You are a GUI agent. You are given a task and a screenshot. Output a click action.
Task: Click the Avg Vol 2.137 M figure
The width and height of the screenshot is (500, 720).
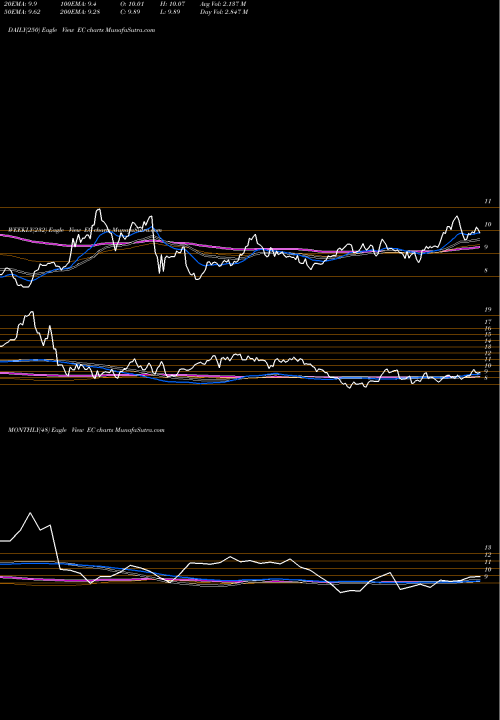[223, 4]
